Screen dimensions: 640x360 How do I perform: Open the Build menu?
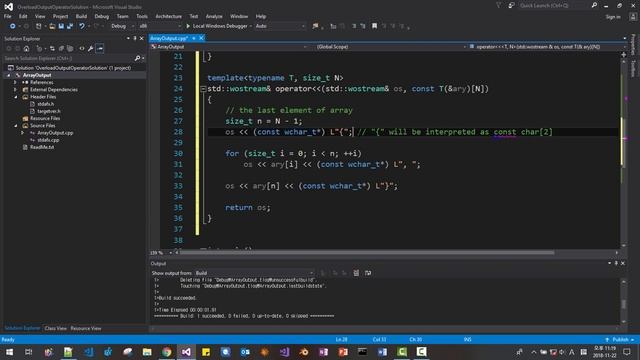tap(81, 16)
